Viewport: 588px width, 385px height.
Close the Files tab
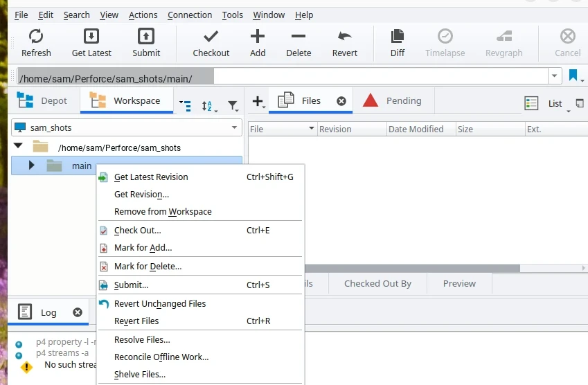coord(341,101)
